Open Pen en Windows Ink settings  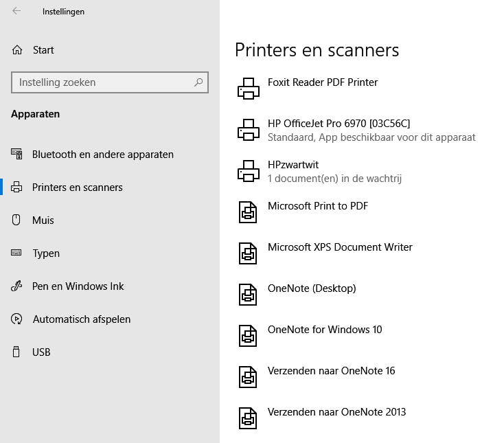click(78, 286)
